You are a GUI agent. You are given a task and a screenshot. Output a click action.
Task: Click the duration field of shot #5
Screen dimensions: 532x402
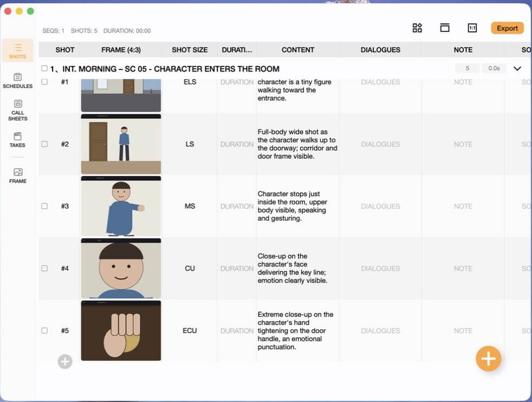coord(237,331)
